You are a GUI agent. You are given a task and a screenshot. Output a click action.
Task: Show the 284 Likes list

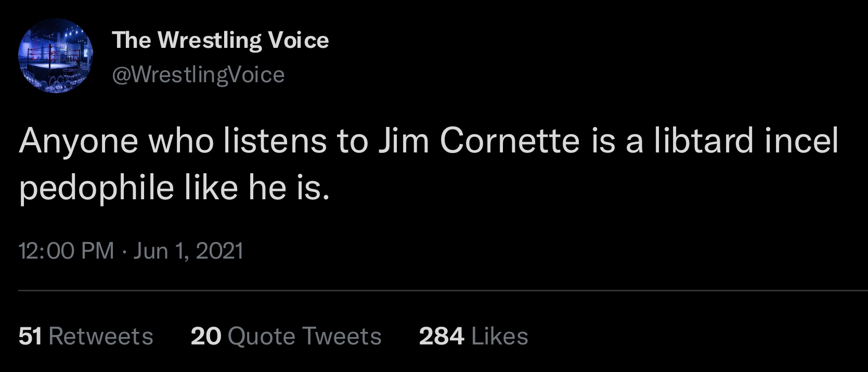[473, 336]
